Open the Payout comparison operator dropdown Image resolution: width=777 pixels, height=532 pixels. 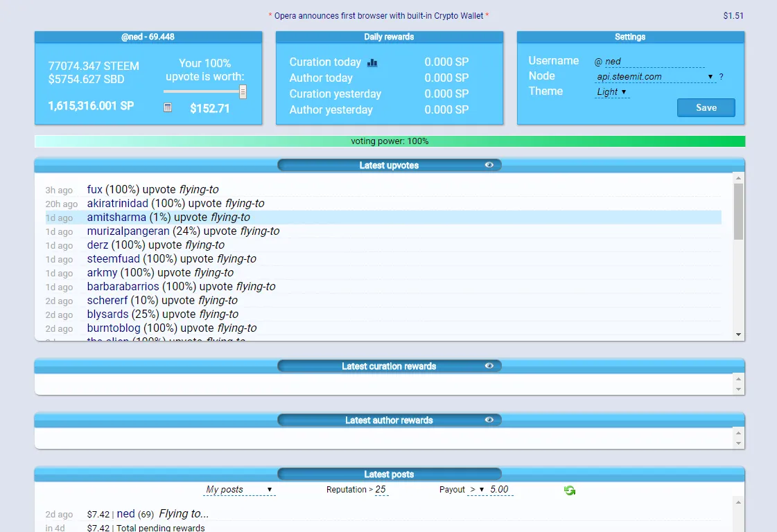[477, 490]
